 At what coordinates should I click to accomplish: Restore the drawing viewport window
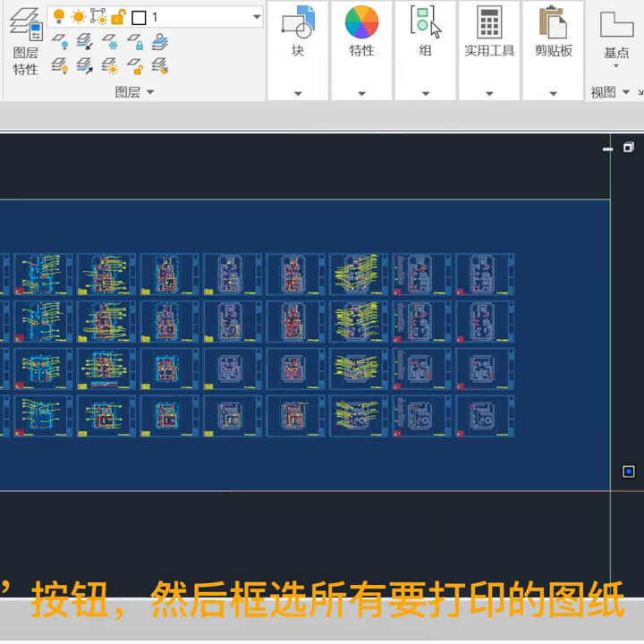pos(629,147)
